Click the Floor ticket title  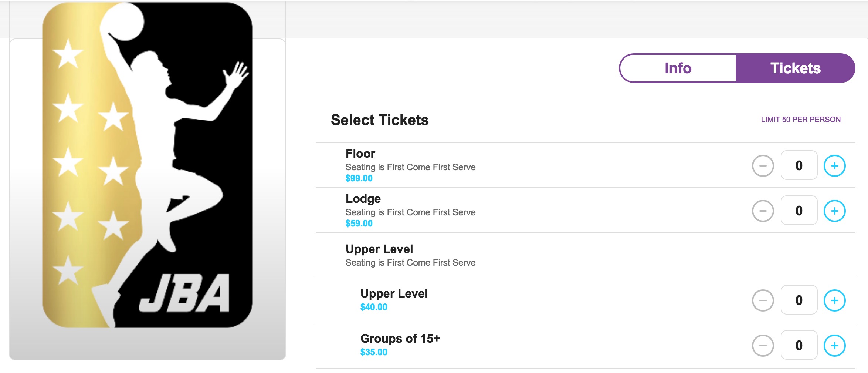coord(360,154)
